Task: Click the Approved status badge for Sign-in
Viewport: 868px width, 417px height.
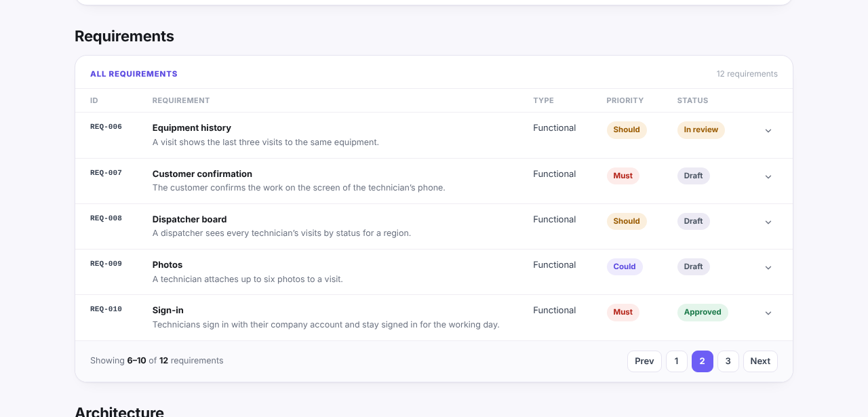Action: pyautogui.click(x=703, y=313)
